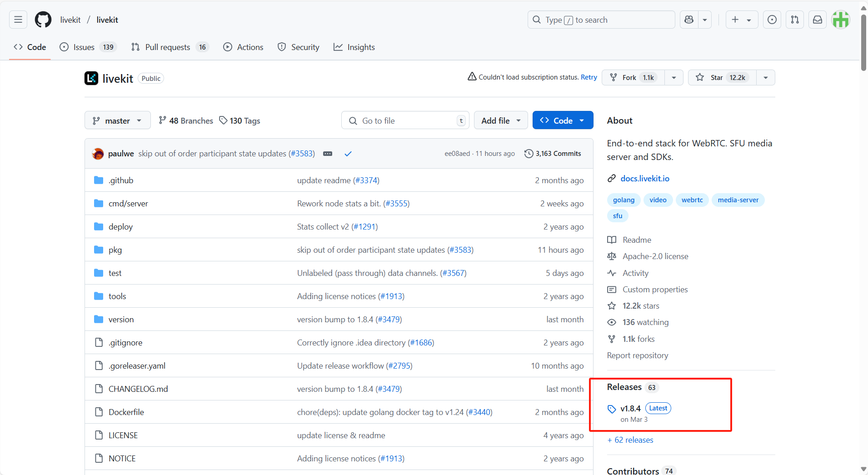This screenshot has height=475, width=868.
Task: Open the .gitignore file
Action: pyautogui.click(x=125, y=343)
